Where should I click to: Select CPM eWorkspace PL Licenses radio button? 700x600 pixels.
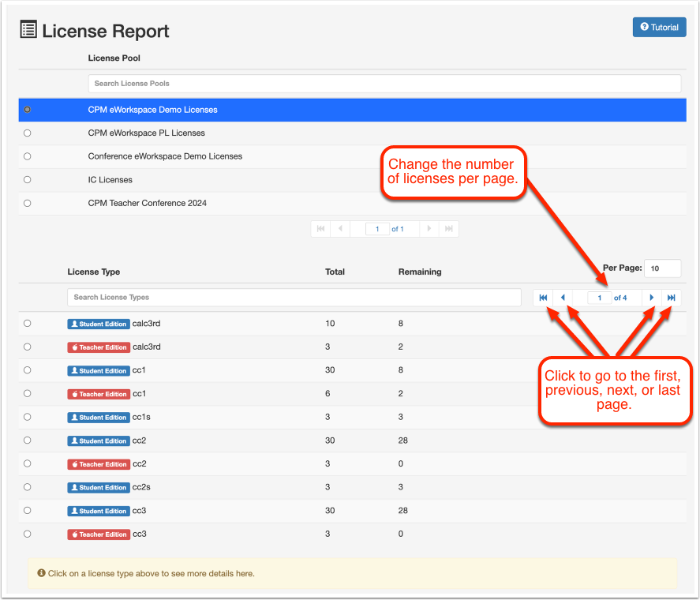coord(28,133)
